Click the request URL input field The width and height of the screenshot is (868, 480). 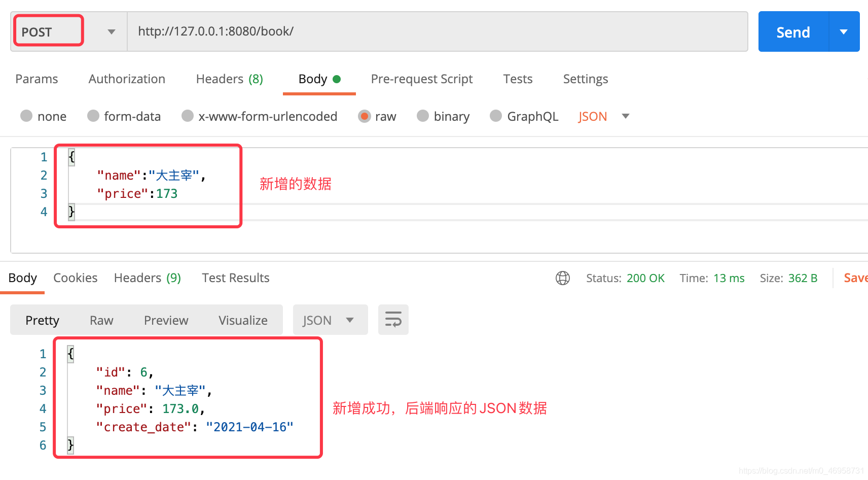[438, 31]
